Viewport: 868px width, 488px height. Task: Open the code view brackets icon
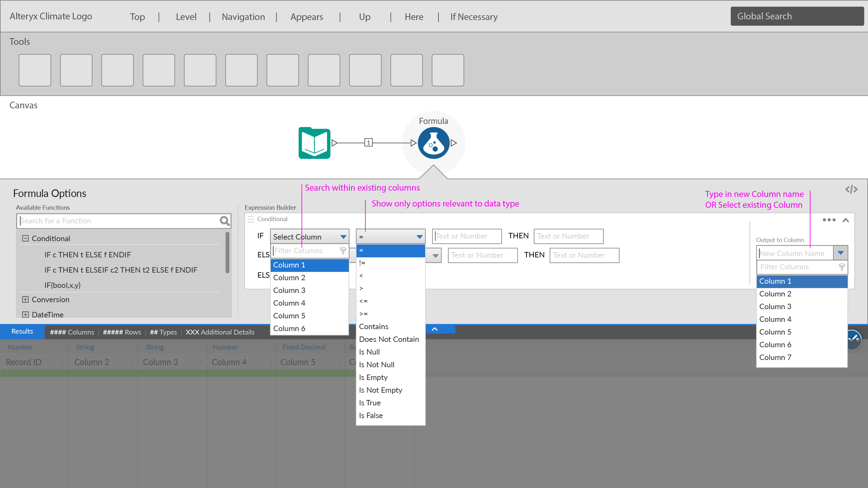click(x=851, y=189)
